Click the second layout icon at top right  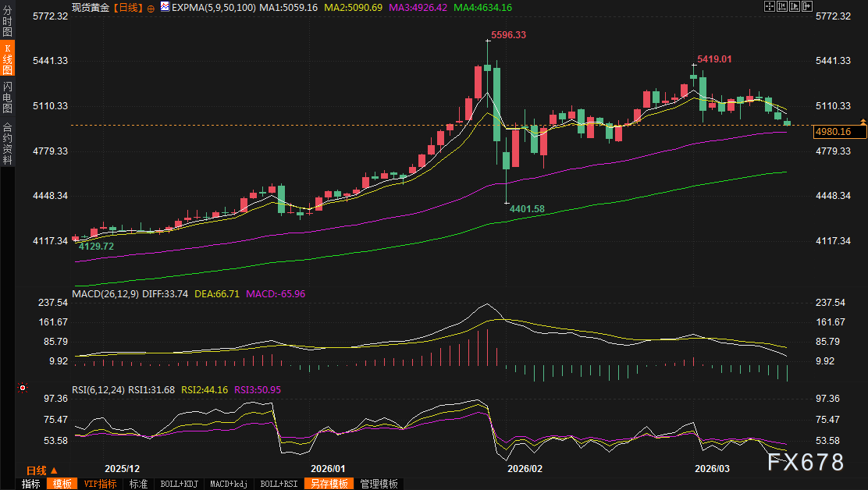(x=781, y=6)
